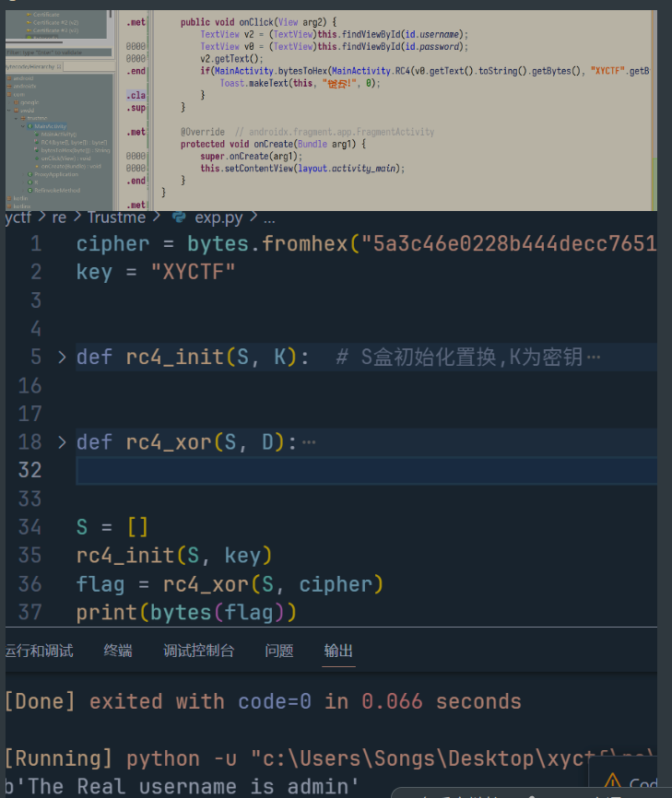Click the folded-code ellipsis after rc4_xor
The image size is (672, 798).
309,442
